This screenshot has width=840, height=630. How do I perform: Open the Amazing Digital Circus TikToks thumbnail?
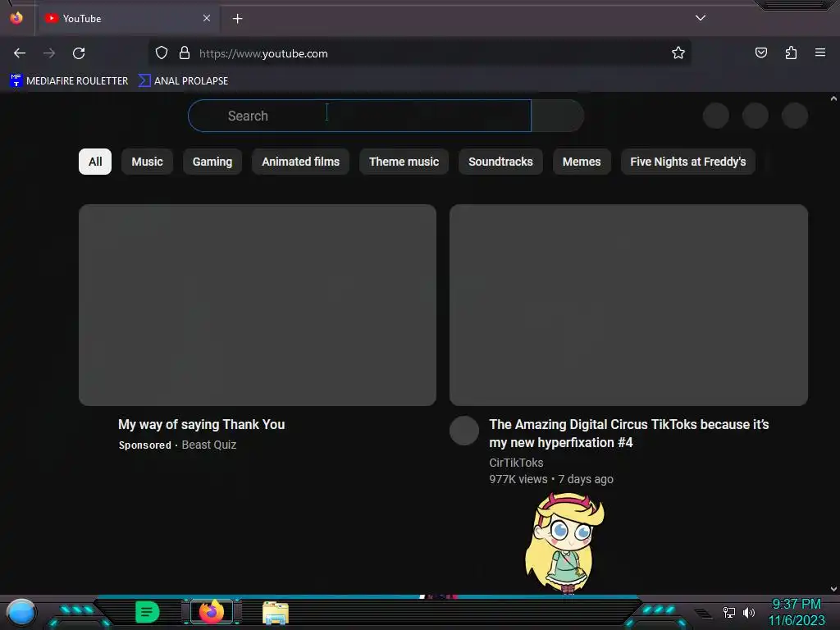pos(628,305)
